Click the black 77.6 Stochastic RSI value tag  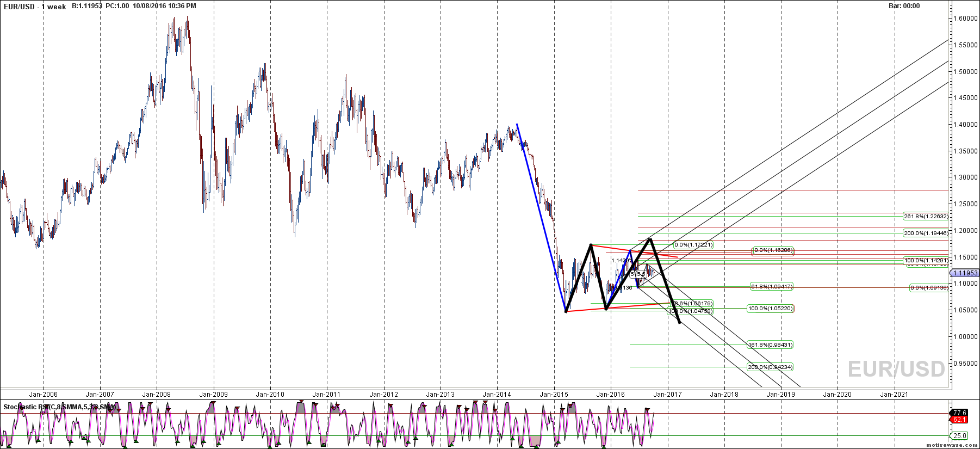[959, 413]
